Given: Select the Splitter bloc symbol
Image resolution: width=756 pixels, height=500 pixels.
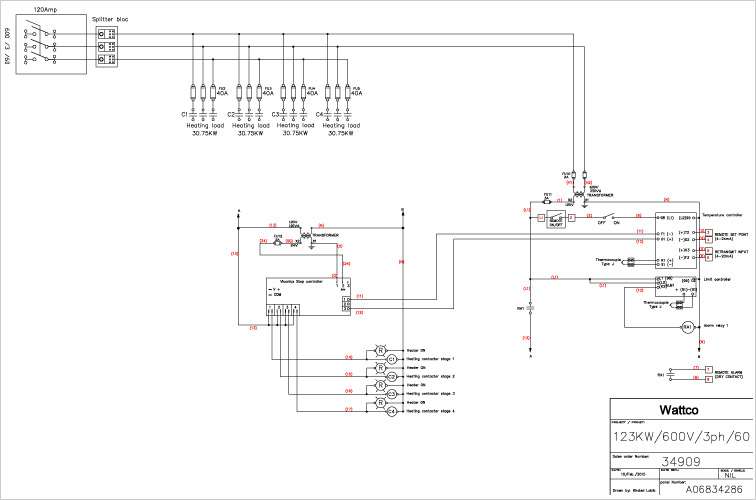Looking at the screenshot, I should coord(105,45).
